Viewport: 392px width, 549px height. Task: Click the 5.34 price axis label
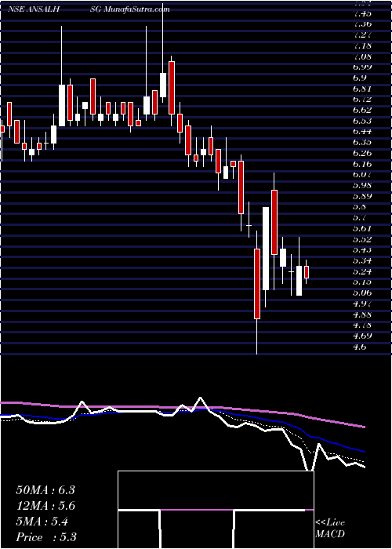[x=362, y=261]
